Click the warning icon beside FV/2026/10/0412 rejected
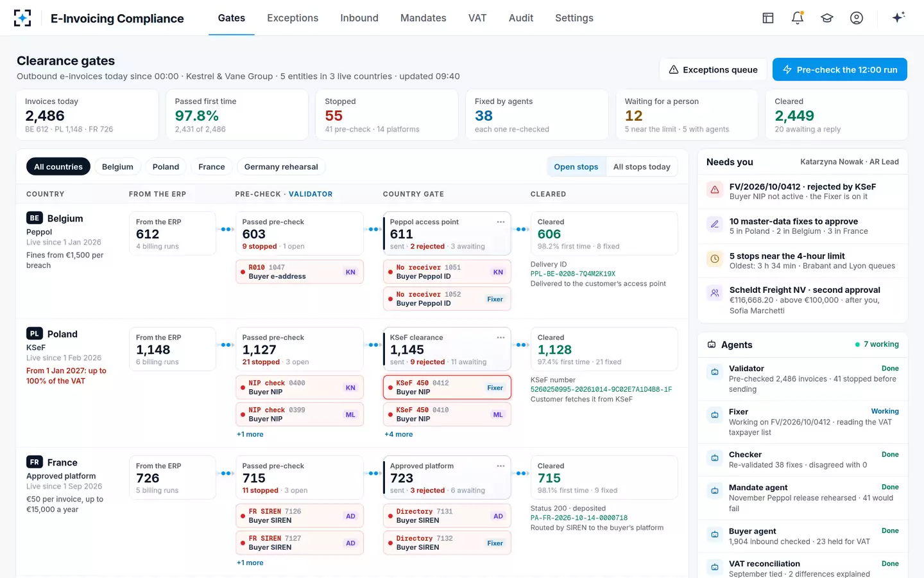Screen dimensions: 924x578 point(714,189)
